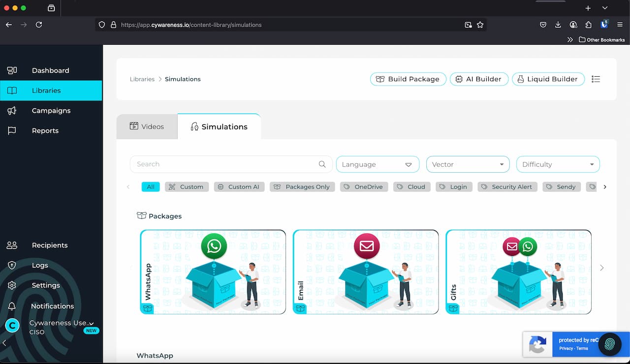Click the Campaigns megaphone icon

(x=12, y=111)
